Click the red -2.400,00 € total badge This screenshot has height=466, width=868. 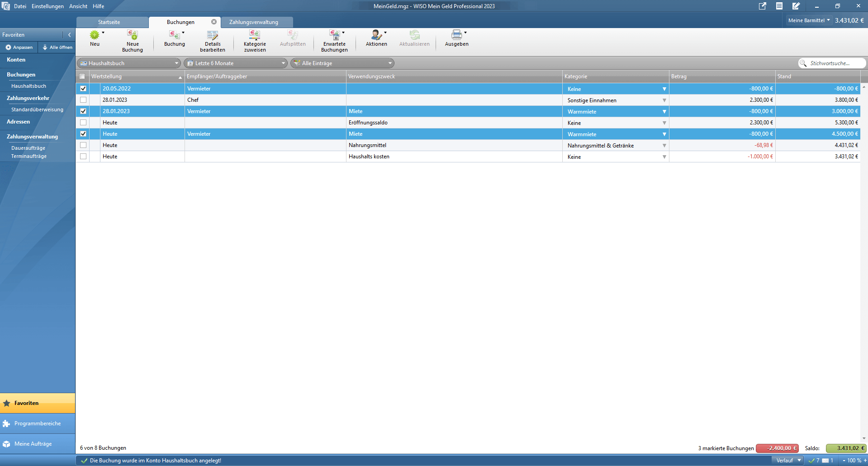777,448
